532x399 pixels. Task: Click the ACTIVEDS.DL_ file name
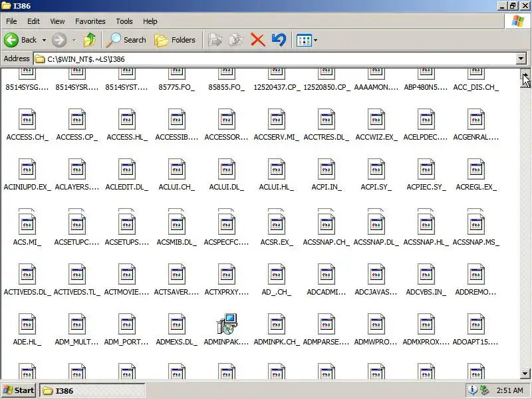(x=27, y=292)
